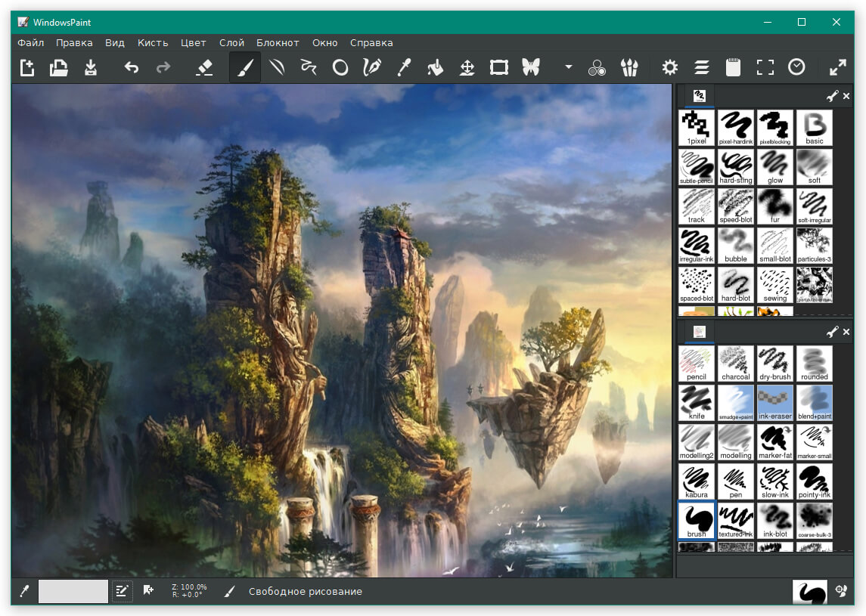
Task: Toggle fullscreen with the expand arrows
Action: click(x=838, y=67)
